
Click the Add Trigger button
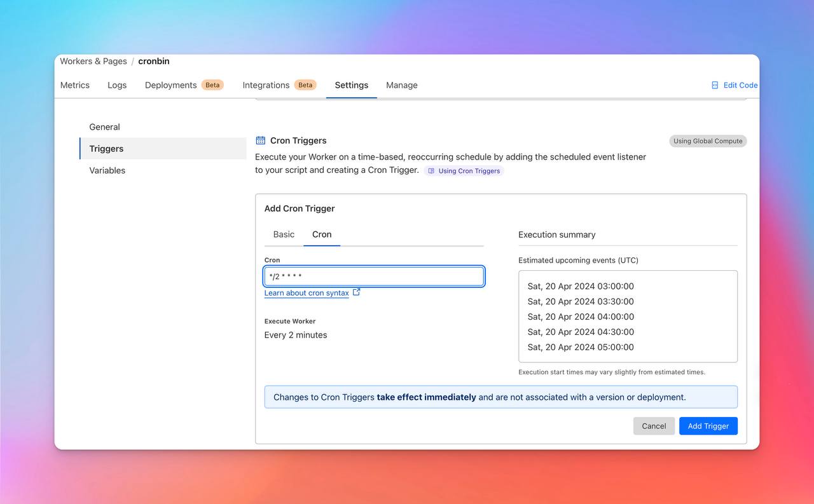coord(708,426)
